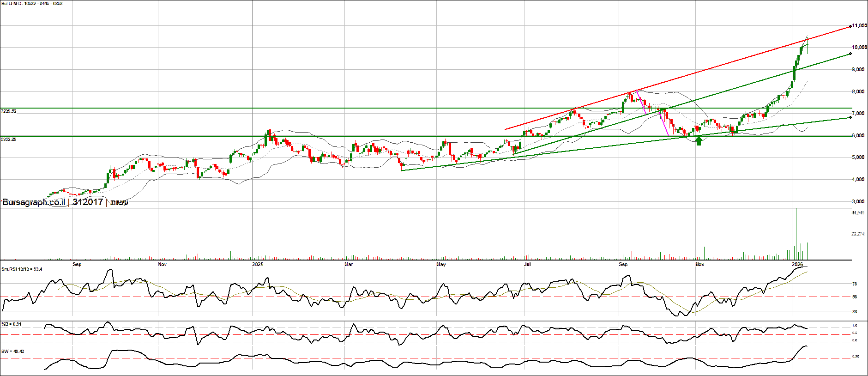Click the Bol U-M-D values label
Viewport: 868px width, 376px height.
tap(32, 4)
